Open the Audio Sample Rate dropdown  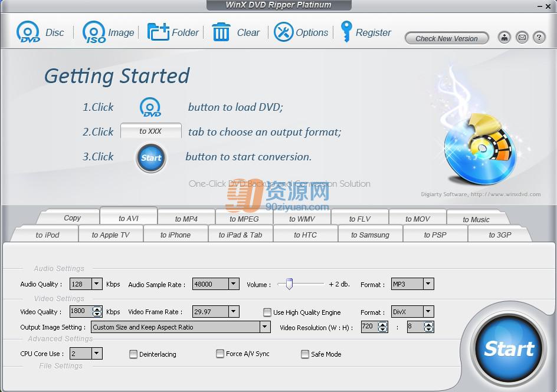233,284
